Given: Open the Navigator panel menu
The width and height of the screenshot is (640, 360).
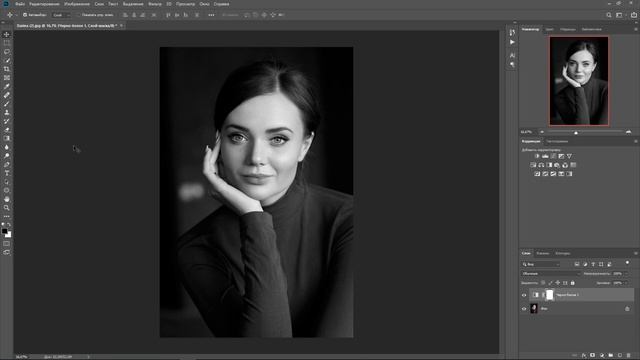Looking at the screenshot, I should (636, 29).
